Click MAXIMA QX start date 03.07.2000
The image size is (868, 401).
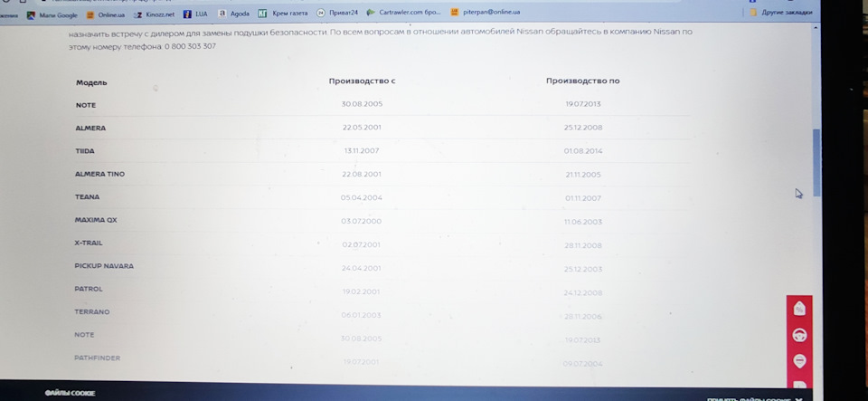pos(362,221)
